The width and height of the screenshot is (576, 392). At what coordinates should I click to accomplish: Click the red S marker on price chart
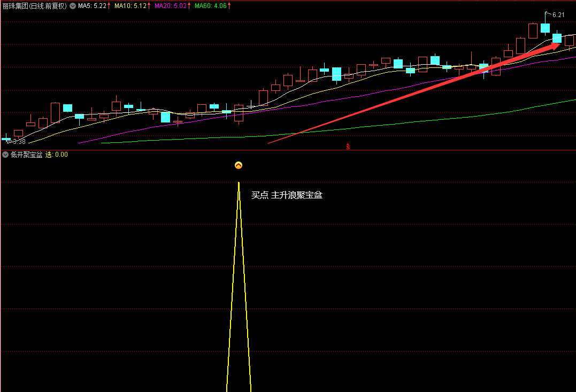348,147
